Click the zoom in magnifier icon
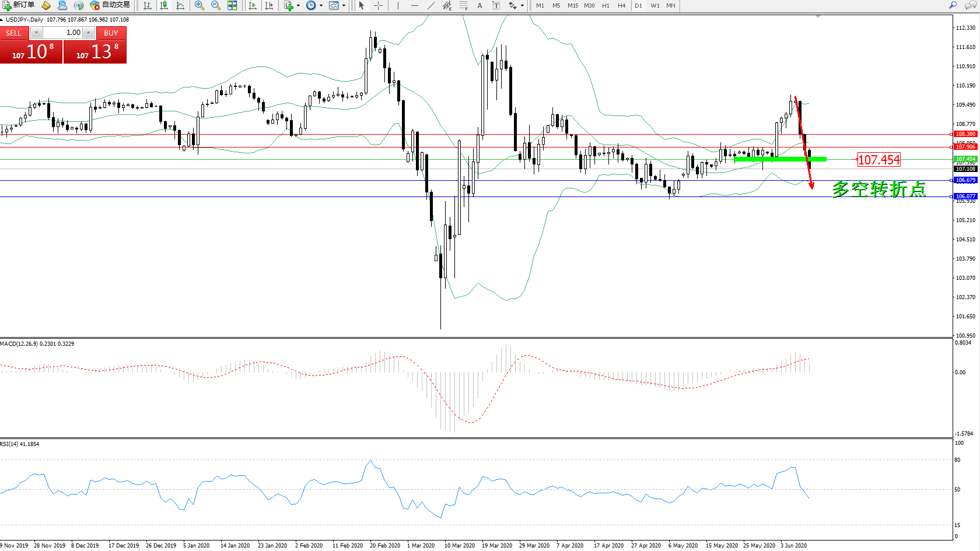Screen dimensions: 980x551 199,5
